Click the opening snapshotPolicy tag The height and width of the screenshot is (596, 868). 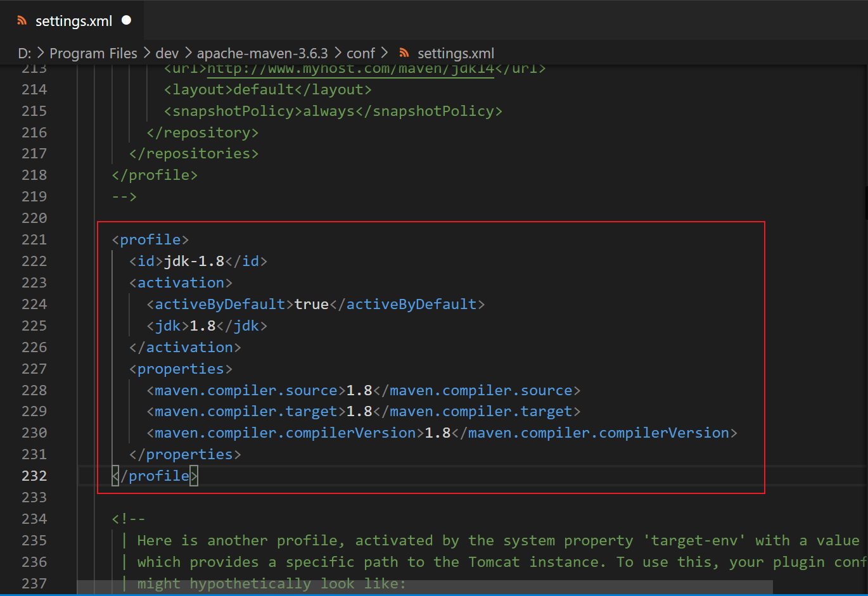(233, 111)
